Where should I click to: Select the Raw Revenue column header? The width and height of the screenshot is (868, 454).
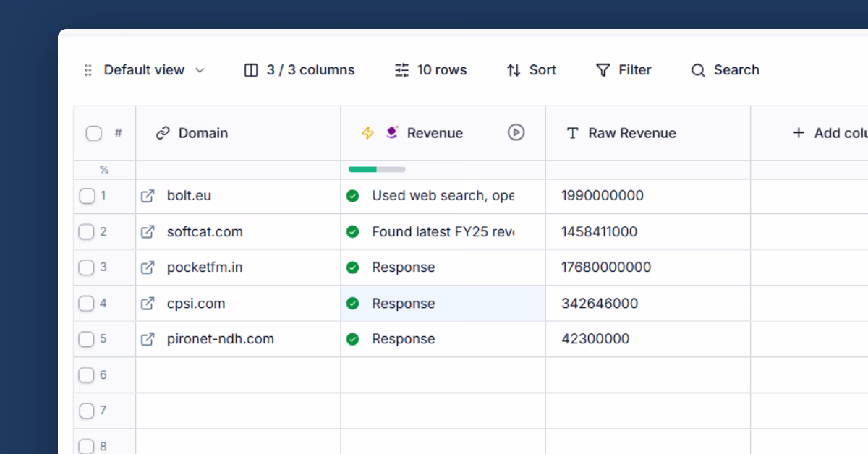point(648,133)
